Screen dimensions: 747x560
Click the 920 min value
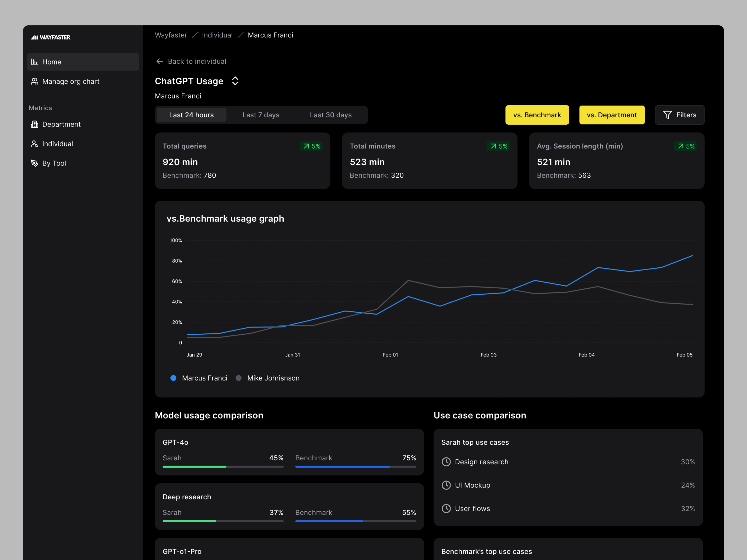pos(180,162)
